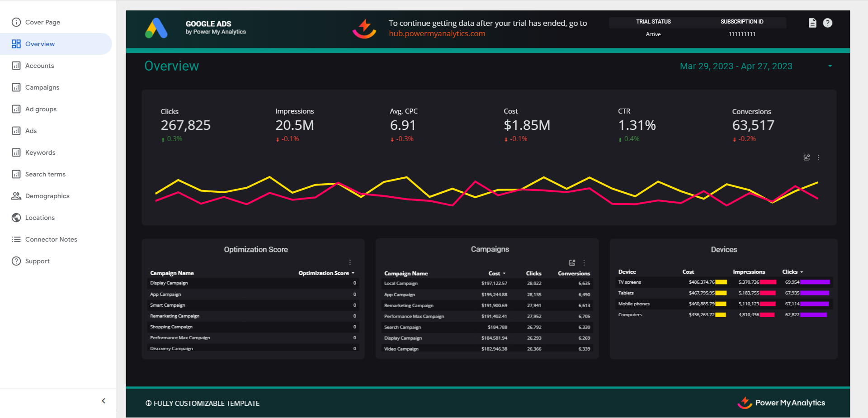Open the report document icon in the header

pos(812,23)
